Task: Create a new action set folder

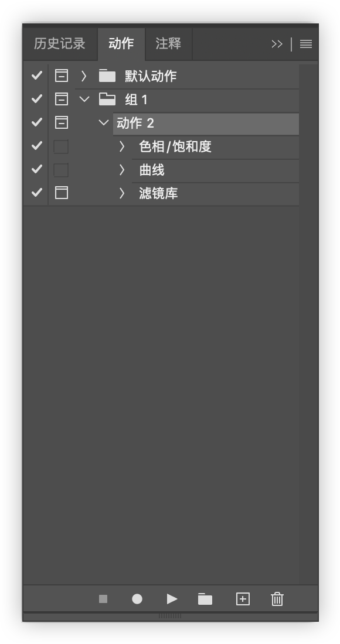Action: point(205,599)
